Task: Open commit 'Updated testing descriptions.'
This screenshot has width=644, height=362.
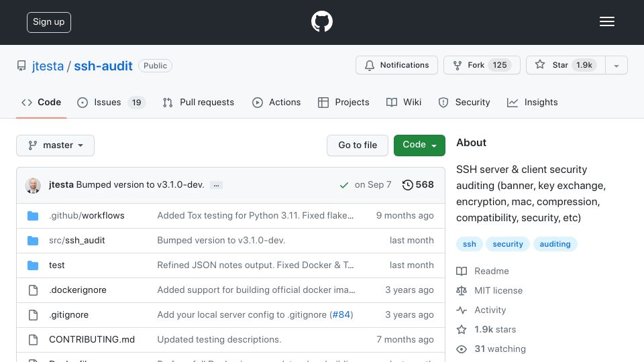Action: [x=219, y=339]
